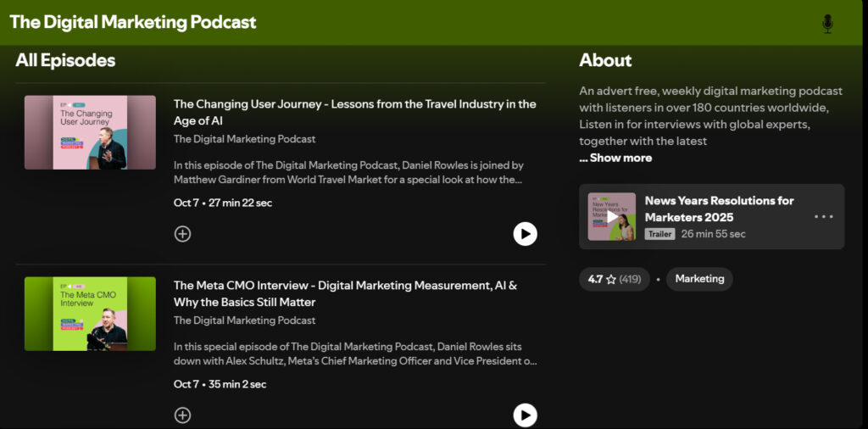
Task: Expand the About description with Show more
Action: [615, 158]
